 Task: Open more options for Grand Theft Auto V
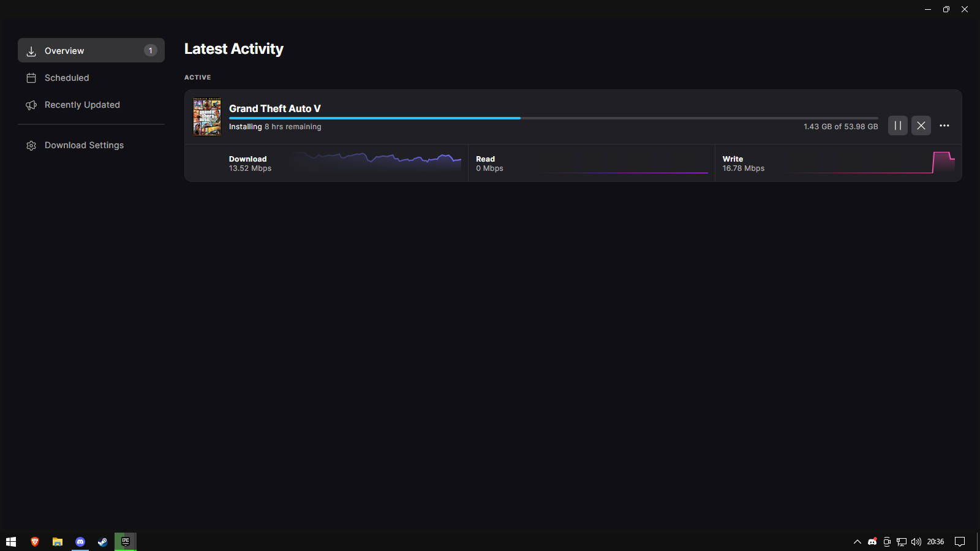point(944,126)
